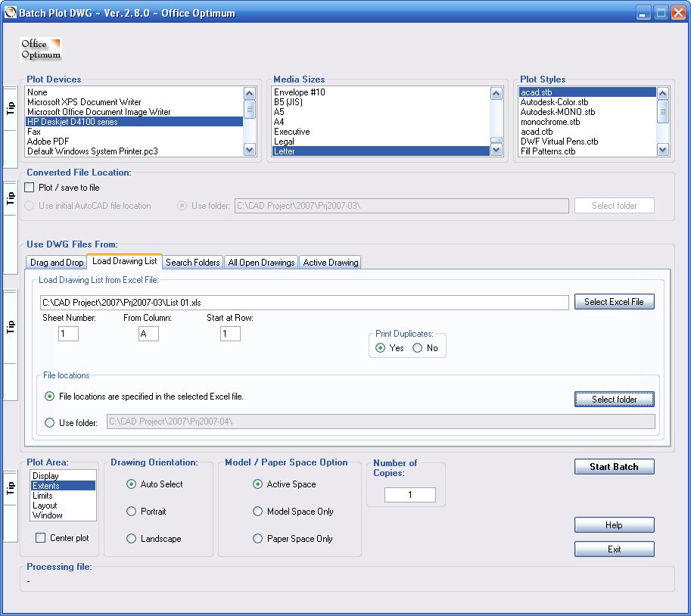Switch to Drag and Drop tab
This screenshot has height=616, width=691.
pyautogui.click(x=57, y=262)
